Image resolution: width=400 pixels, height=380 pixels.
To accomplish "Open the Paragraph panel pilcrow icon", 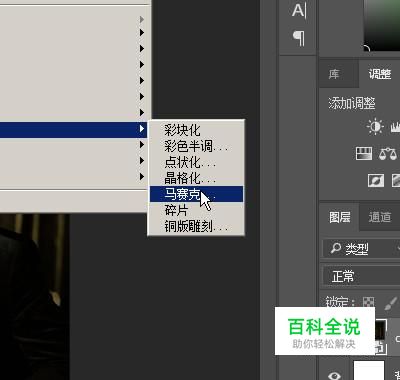I will (x=299, y=38).
